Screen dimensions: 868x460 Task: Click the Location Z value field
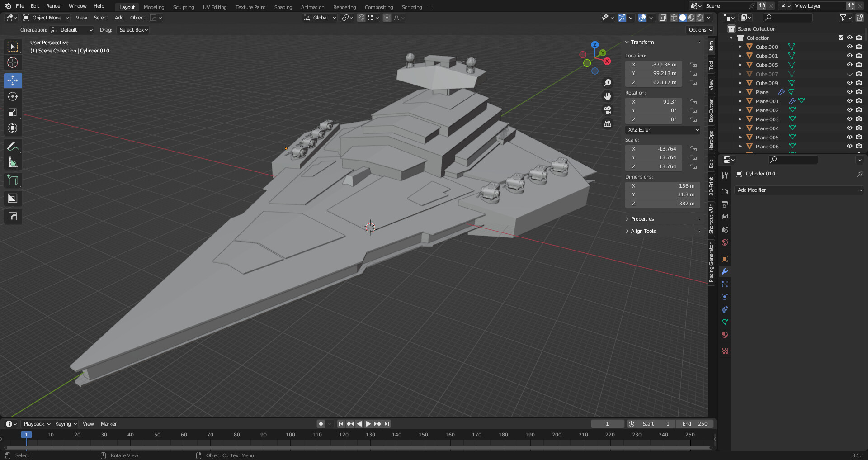pos(654,82)
